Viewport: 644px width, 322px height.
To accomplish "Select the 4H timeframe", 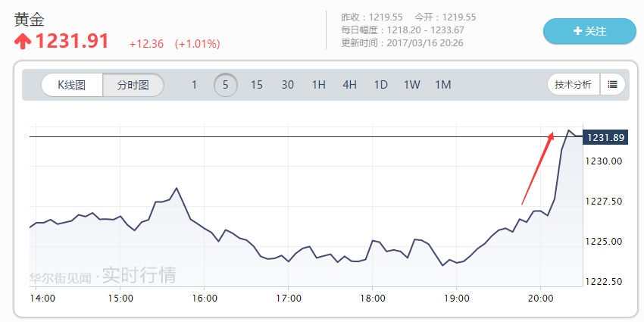I will 349,85.
